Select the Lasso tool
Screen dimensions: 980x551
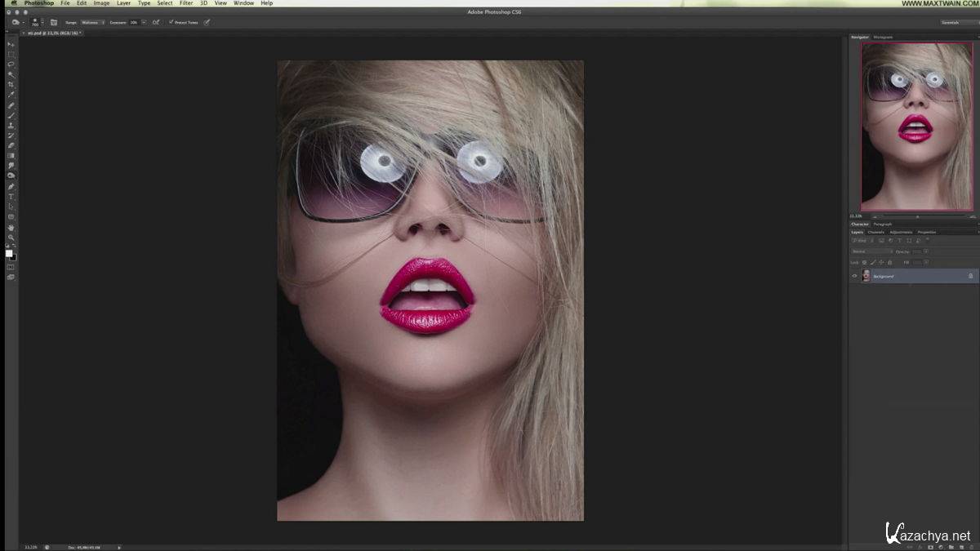[x=11, y=64]
